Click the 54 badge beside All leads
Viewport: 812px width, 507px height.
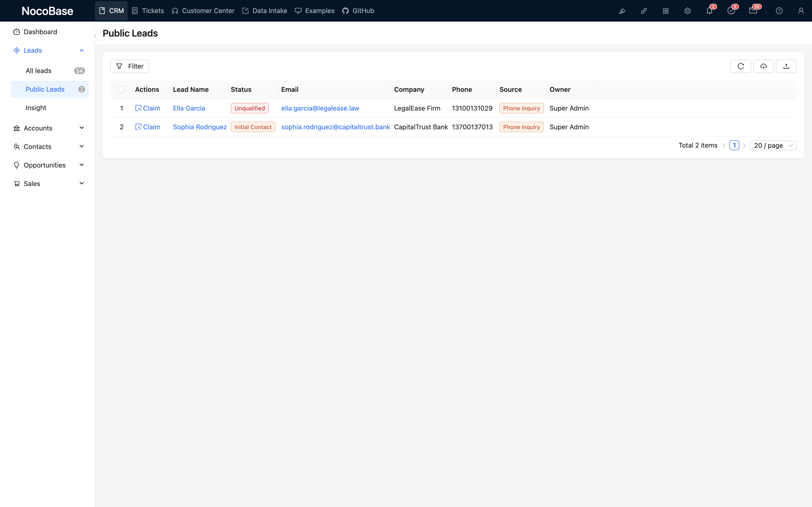tap(79, 71)
